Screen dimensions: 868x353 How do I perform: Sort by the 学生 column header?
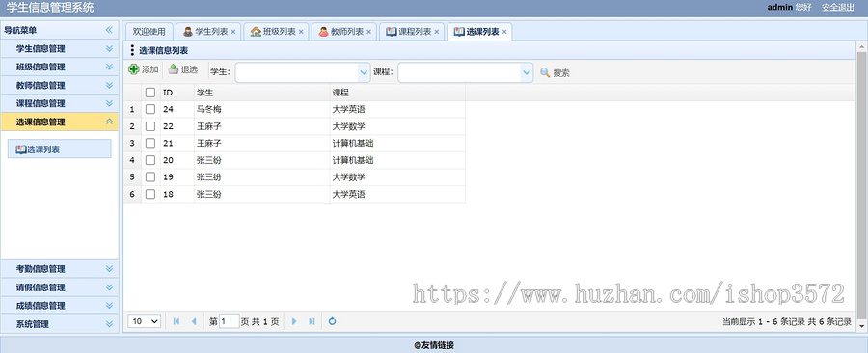coord(261,93)
